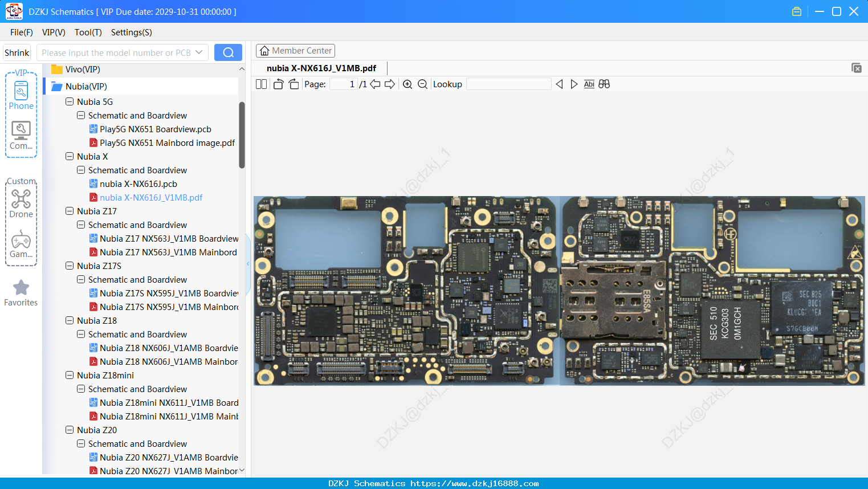Click the yellow briefcase icon in title bar
868x489 pixels.
tap(797, 11)
